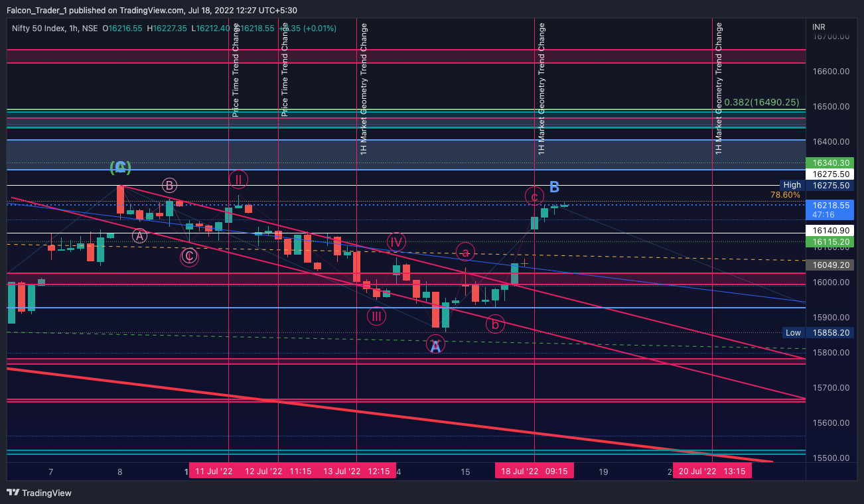
Task: Select the circled lowercase b wave label
Action: (x=494, y=324)
